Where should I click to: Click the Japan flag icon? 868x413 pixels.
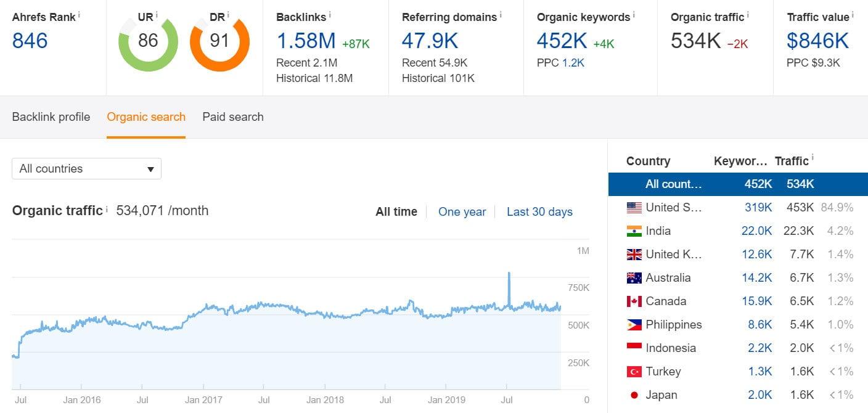click(634, 395)
